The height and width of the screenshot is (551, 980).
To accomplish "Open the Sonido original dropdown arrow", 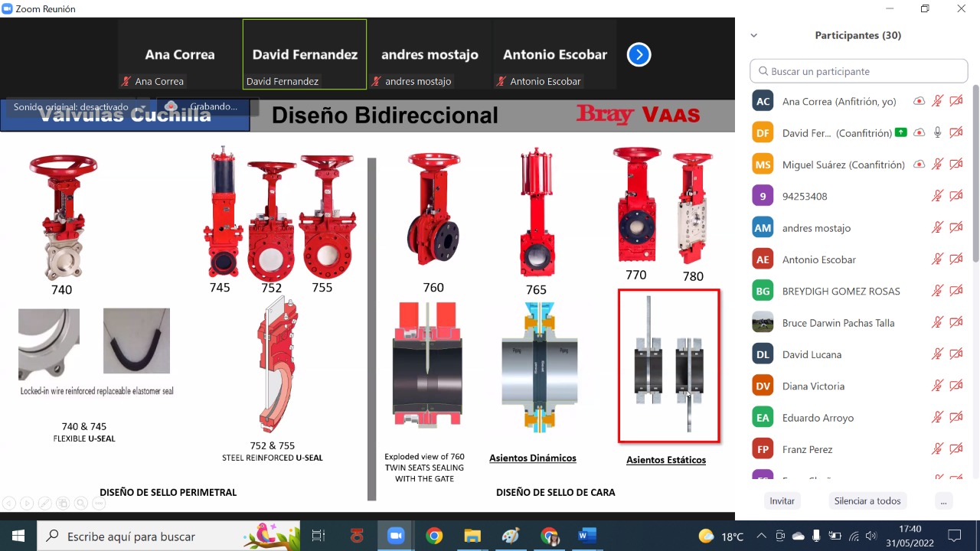I will click(142, 107).
